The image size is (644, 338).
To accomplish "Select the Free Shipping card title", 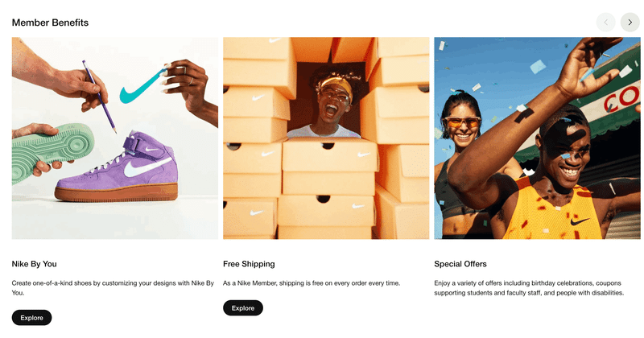I will (x=249, y=264).
